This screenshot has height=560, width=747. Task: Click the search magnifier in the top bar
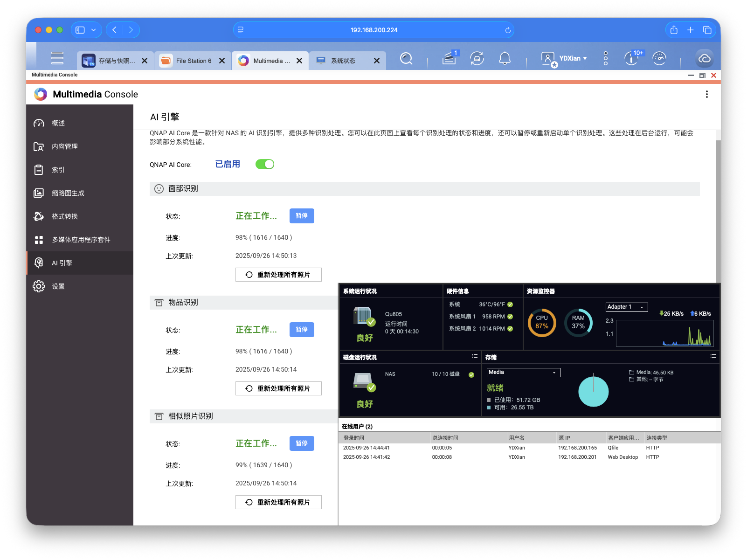click(406, 58)
